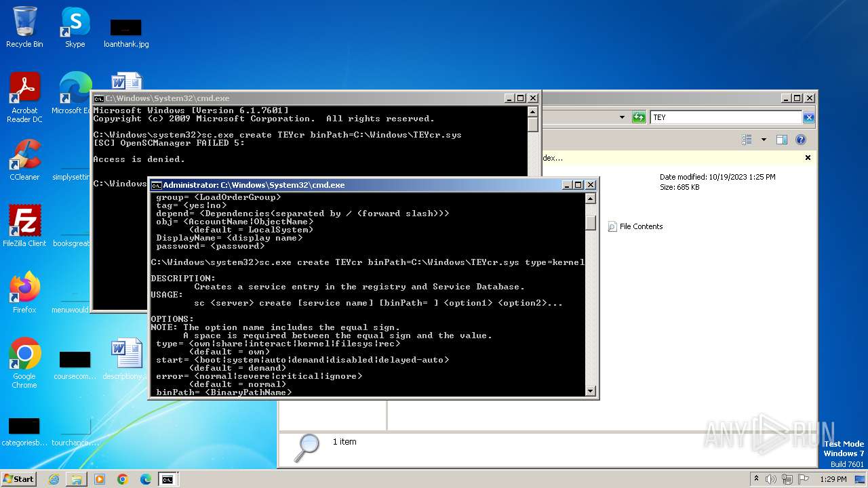The image size is (868, 488).
Task: Expand the Explorer address bar history dropdown
Action: (622, 117)
